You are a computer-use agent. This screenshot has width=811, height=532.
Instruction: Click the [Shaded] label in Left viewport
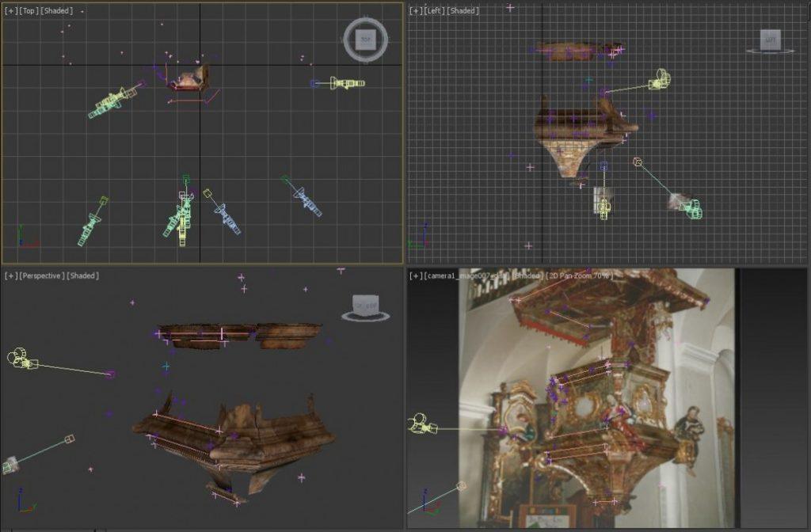(x=465, y=11)
